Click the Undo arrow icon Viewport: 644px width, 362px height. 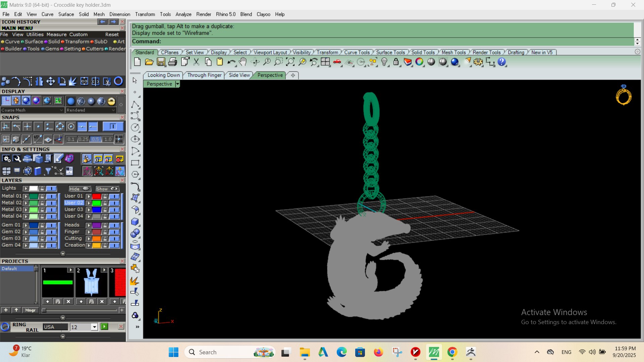coord(231,62)
